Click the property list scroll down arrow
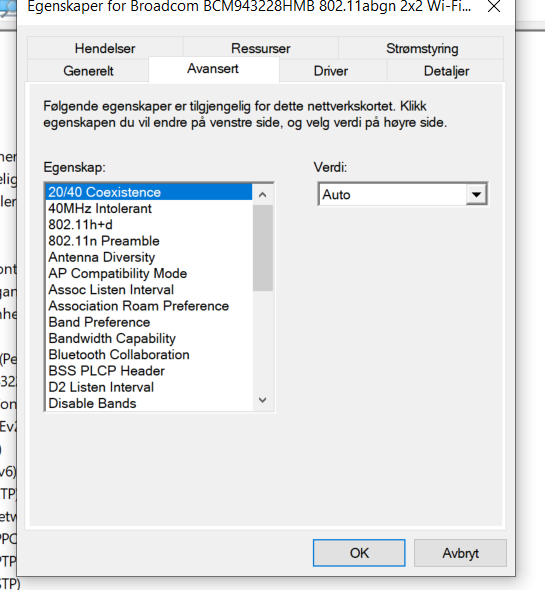The height and width of the screenshot is (590, 545). pos(263,400)
